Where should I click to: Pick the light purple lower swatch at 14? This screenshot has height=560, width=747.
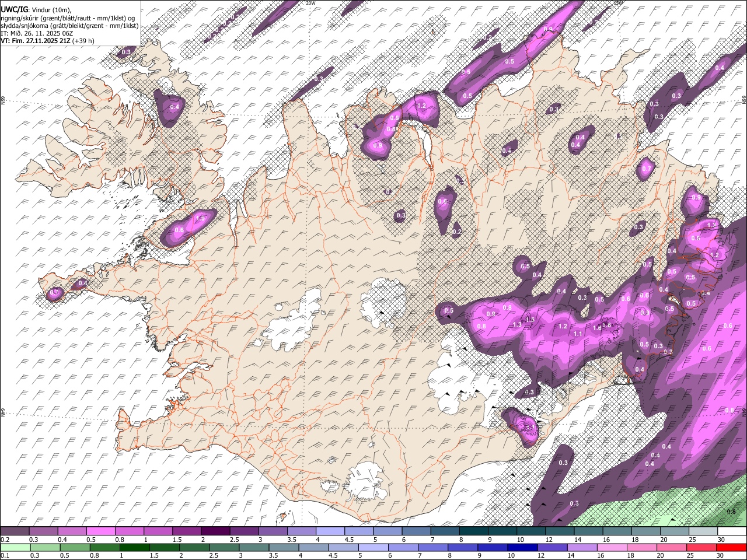582,547
